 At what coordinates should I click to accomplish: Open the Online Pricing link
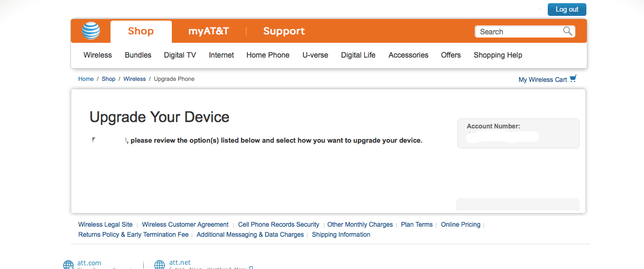coord(461,225)
